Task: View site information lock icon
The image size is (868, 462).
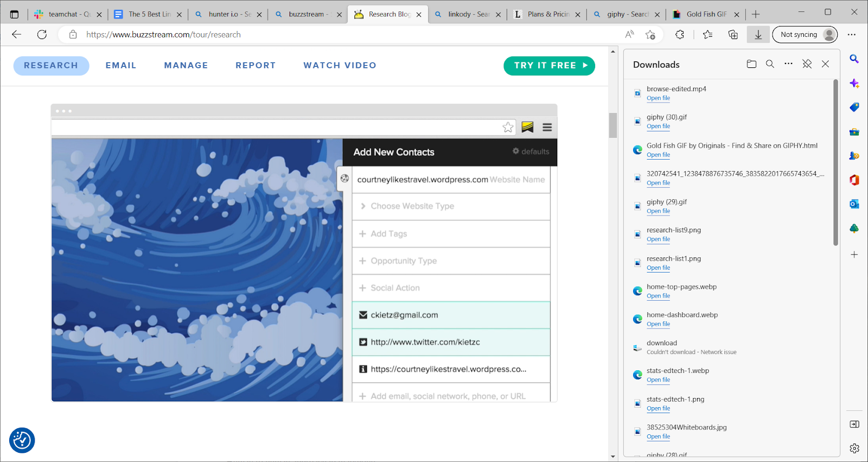Action: 73,35
